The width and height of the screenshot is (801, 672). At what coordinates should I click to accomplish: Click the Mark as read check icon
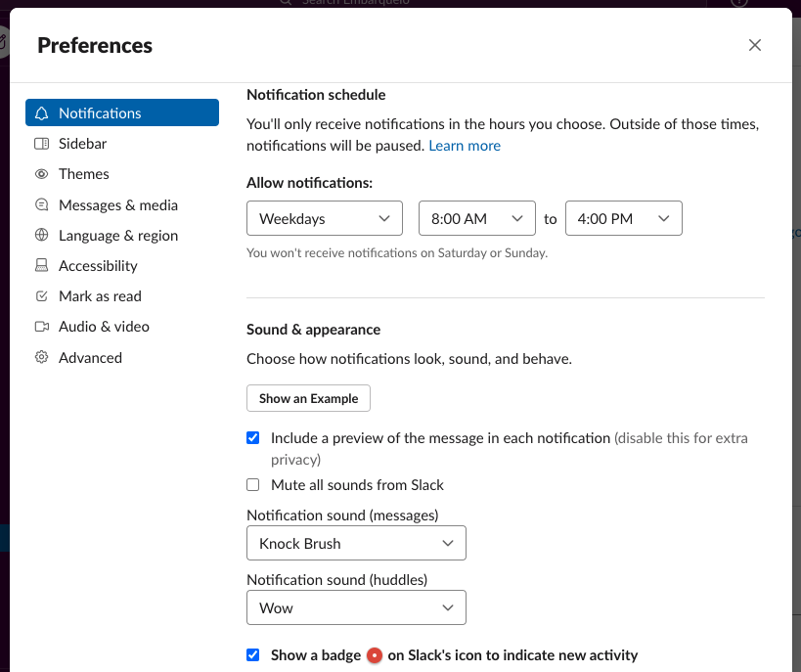(41, 295)
